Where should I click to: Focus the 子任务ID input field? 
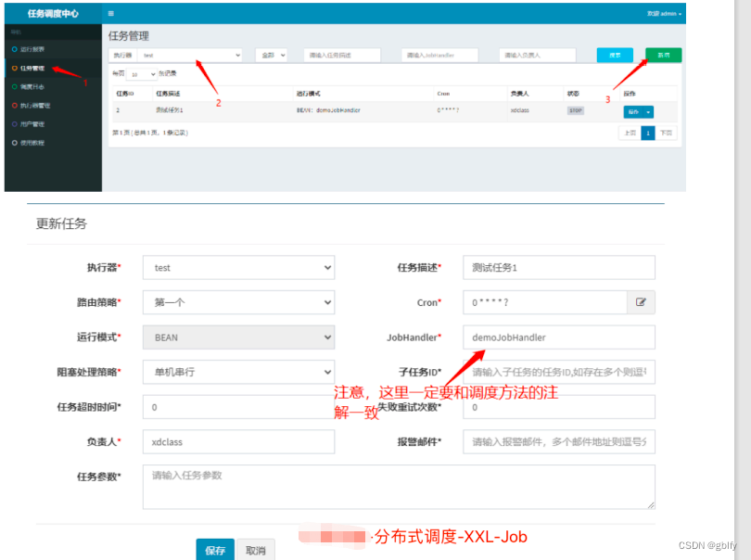pos(559,372)
